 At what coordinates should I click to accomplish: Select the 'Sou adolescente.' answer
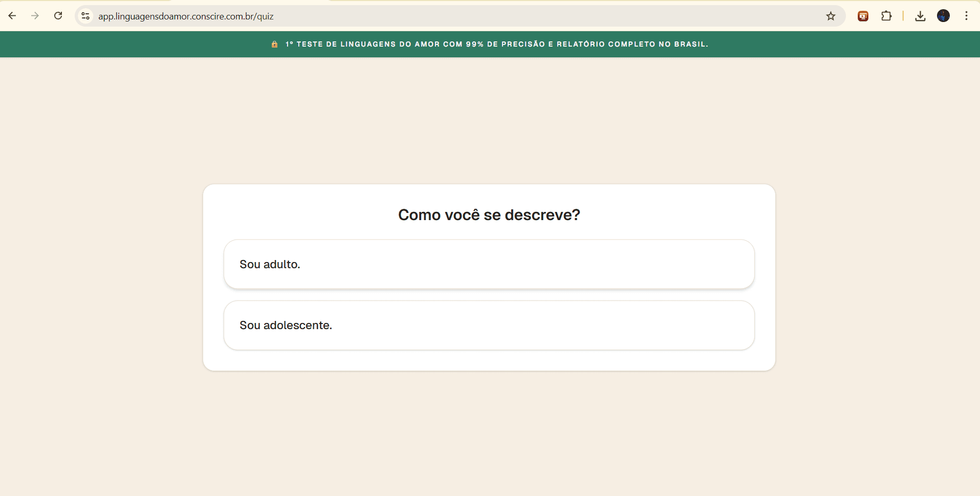489,325
